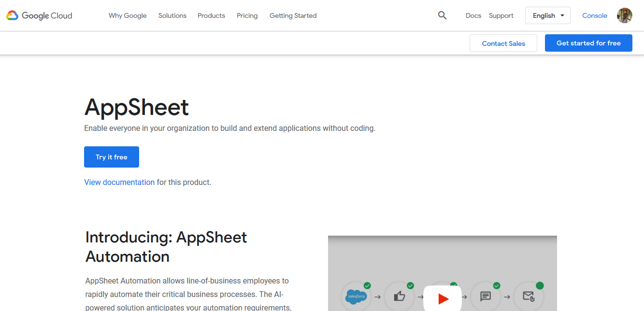Image resolution: width=644 pixels, height=311 pixels.
Task: Open the Docs link
Action: click(473, 15)
